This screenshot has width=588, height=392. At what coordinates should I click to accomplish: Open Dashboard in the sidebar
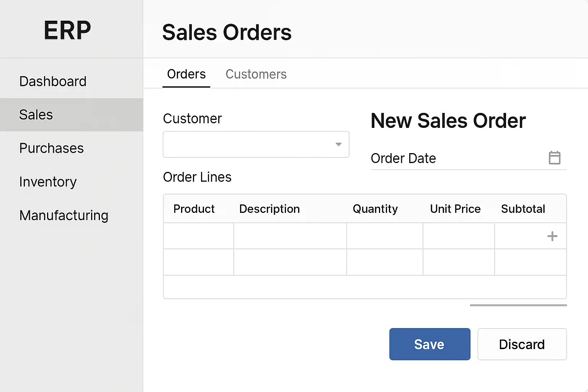[53, 82]
